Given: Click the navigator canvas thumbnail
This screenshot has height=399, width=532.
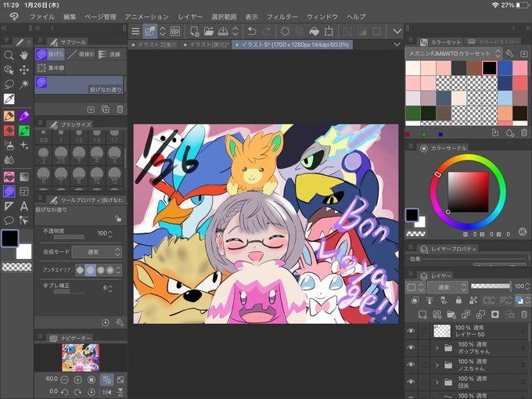Looking at the screenshot, I should point(81,358).
